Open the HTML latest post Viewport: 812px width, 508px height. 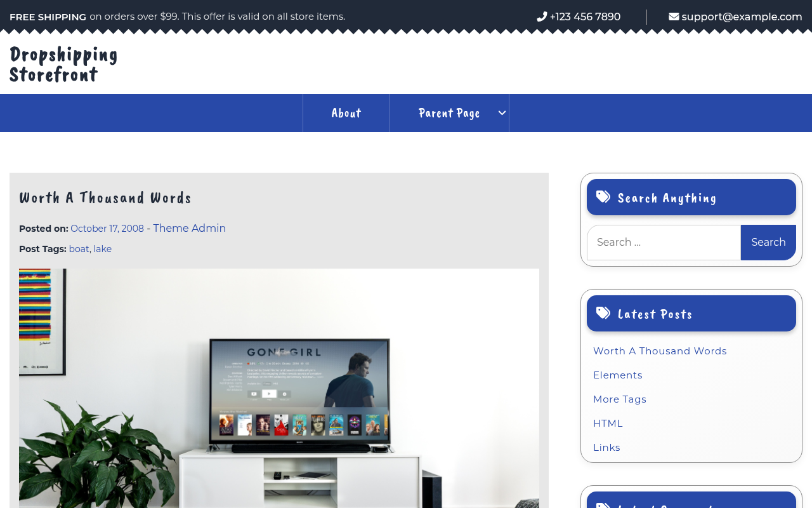point(608,423)
